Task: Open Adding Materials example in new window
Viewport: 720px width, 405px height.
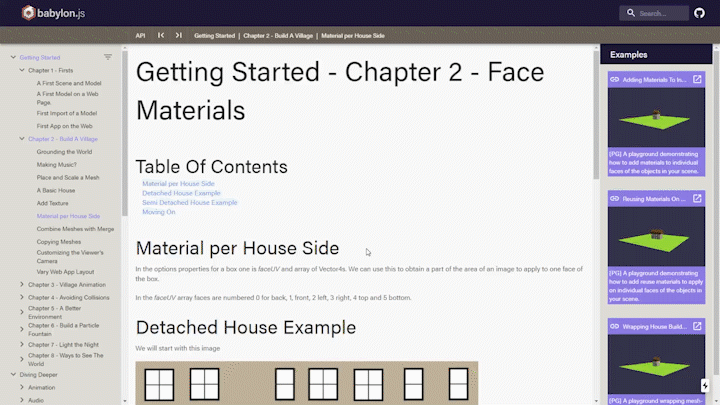Action: pyautogui.click(x=697, y=79)
